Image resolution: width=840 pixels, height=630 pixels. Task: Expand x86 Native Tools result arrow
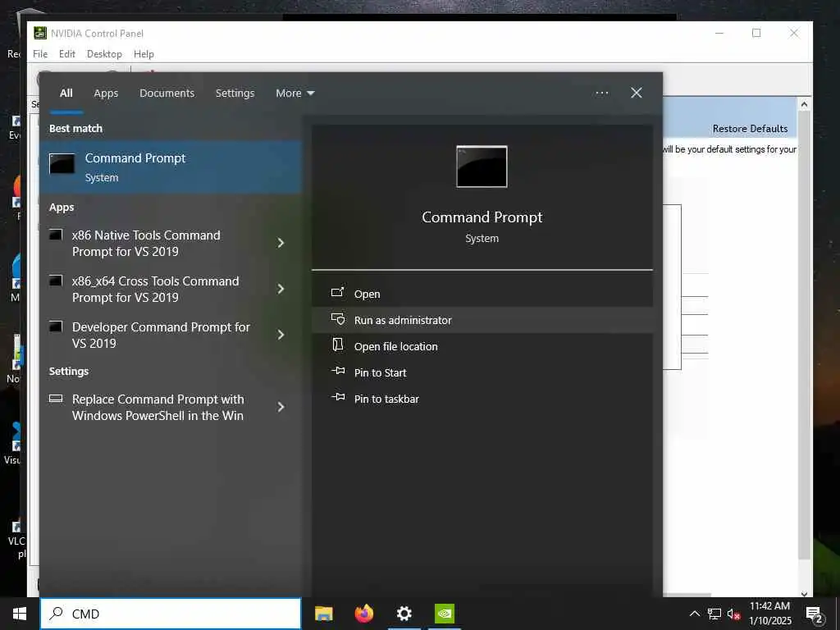coord(281,243)
